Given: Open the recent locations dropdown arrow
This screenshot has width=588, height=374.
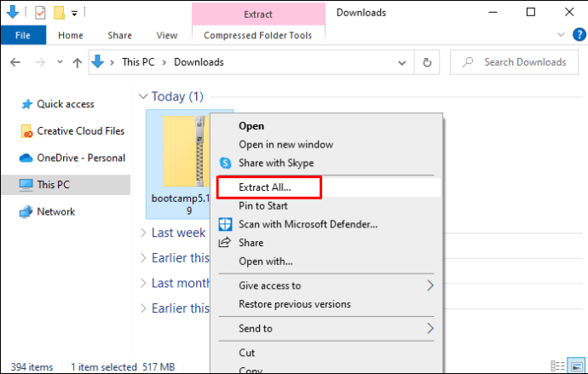Looking at the screenshot, I should point(59,63).
